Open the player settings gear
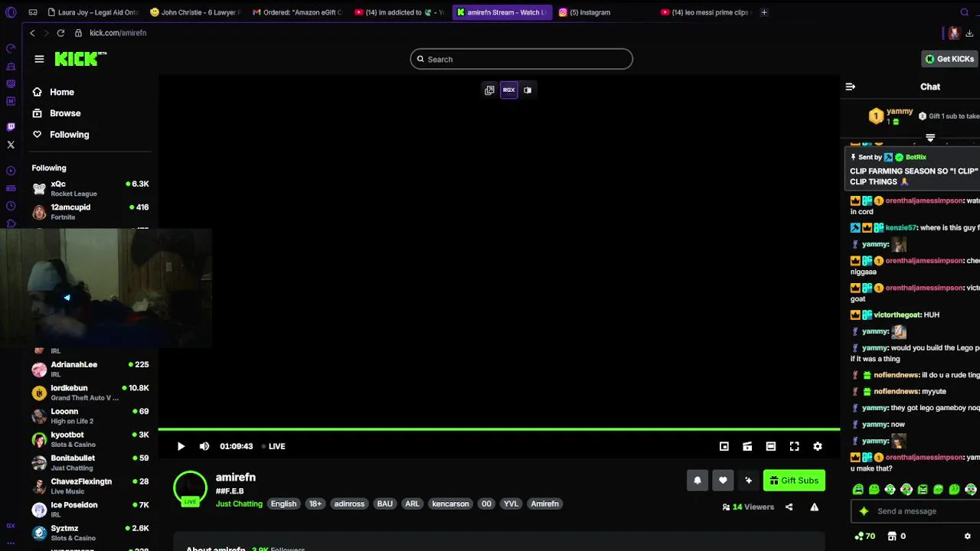The image size is (980, 551). point(818,446)
